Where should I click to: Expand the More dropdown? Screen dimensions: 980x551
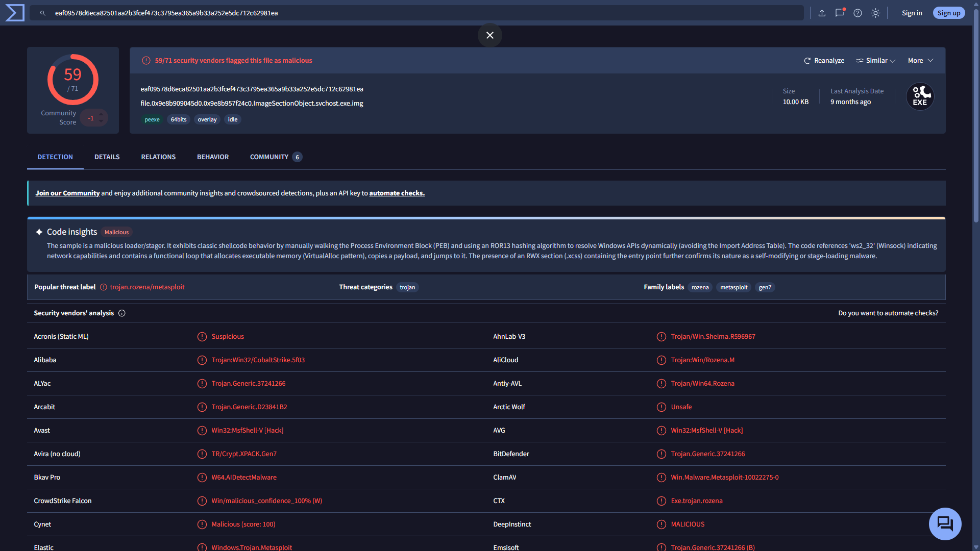pyautogui.click(x=921, y=61)
